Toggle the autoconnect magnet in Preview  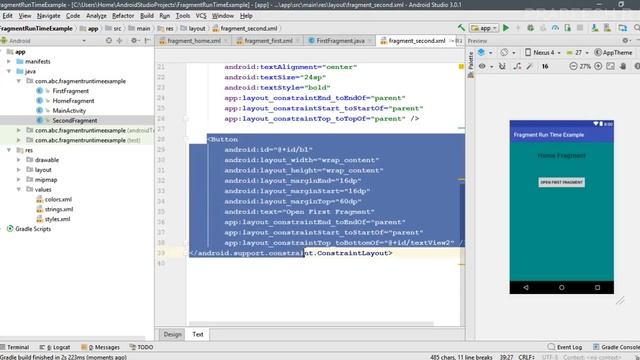[502, 66]
